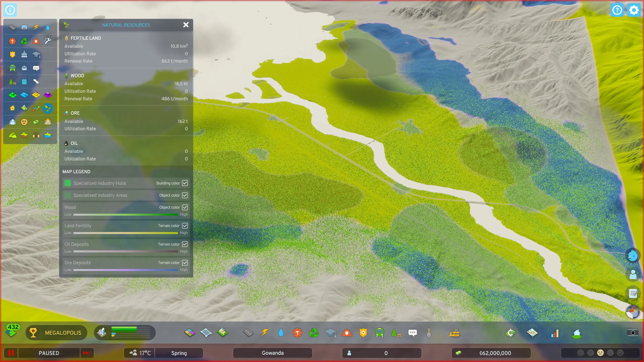Open building maintenance wrench infoview

(x=48, y=41)
